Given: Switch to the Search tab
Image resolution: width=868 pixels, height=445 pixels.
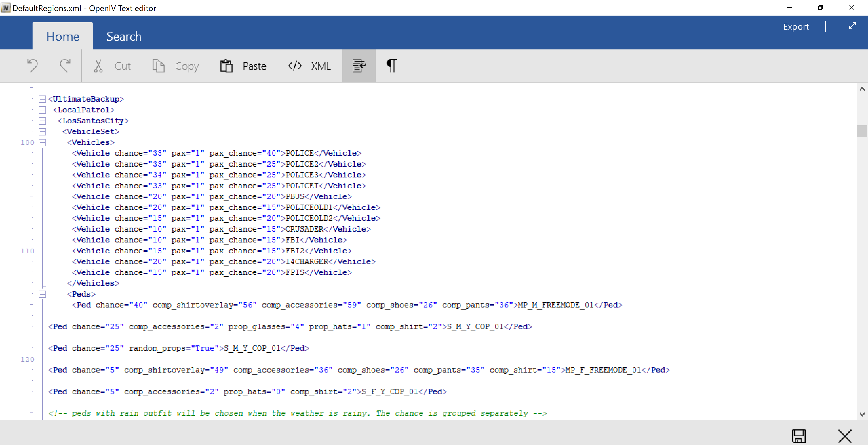Looking at the screenshot, I should [124, 36].
